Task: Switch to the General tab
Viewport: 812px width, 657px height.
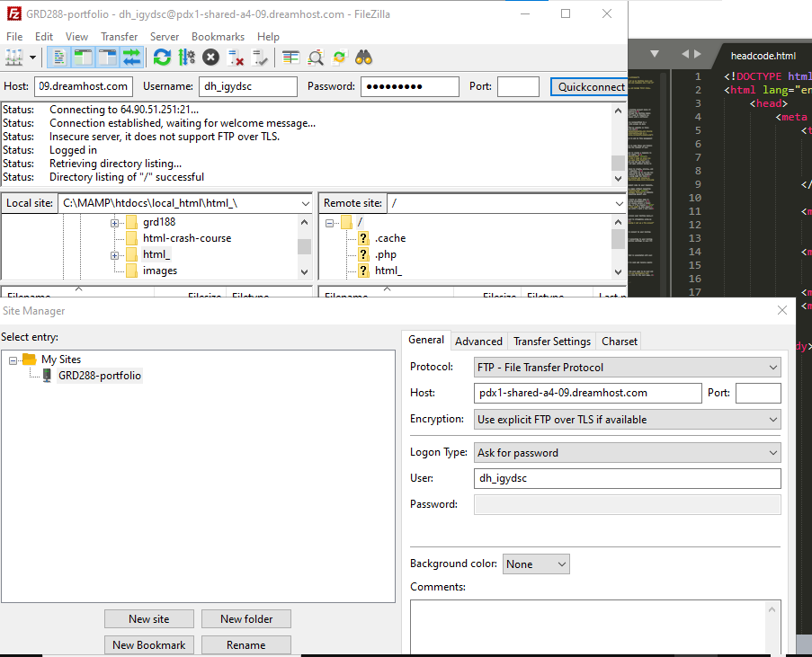Action: pyautogui.click(x=425, y=340)
